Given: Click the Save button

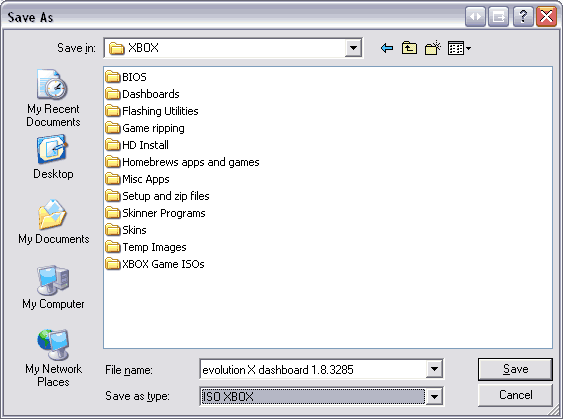Looking at the screenshot, I should (515, 369).
